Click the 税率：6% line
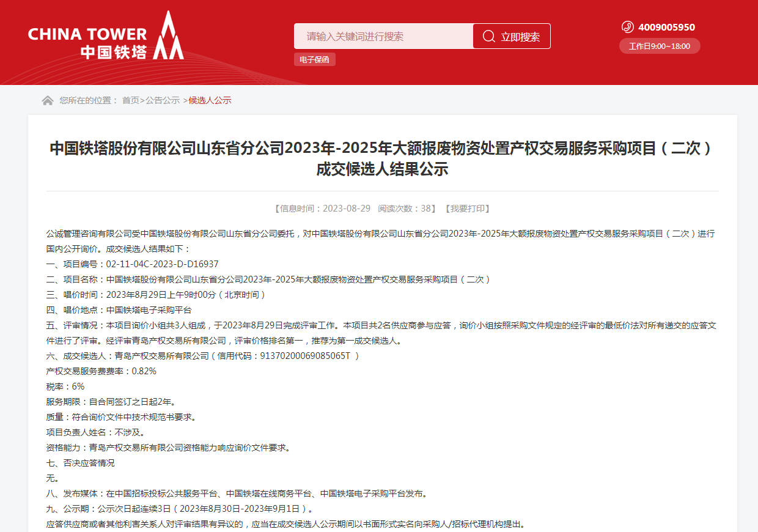Viewport: 758px width, 532px height. click(x=65, y=386)
